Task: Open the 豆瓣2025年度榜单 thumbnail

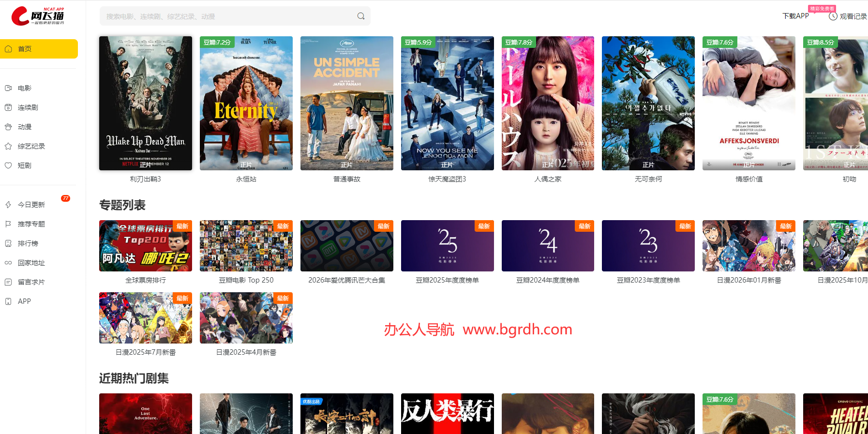Action: point(448,246)
